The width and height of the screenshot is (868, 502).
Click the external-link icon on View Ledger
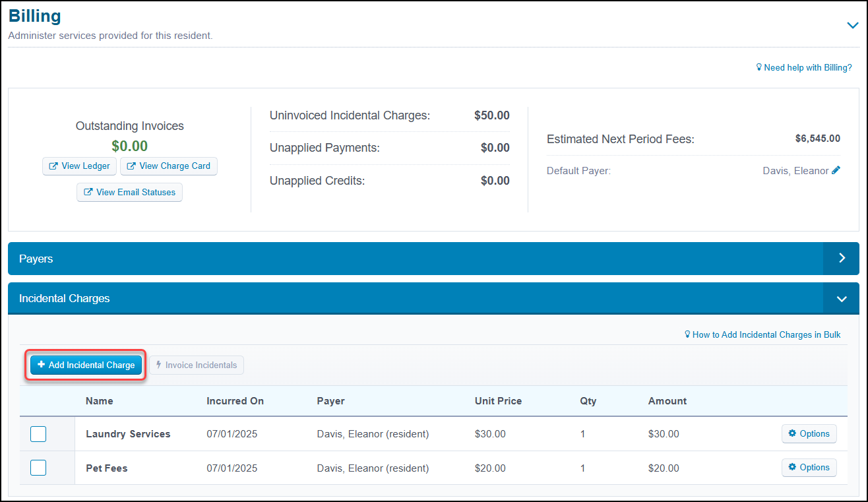point(54,166)
